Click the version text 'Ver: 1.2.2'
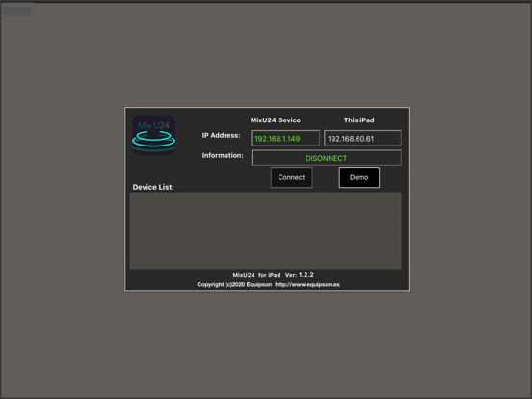The width and height of the screenshot is (532, 399). 299,275
